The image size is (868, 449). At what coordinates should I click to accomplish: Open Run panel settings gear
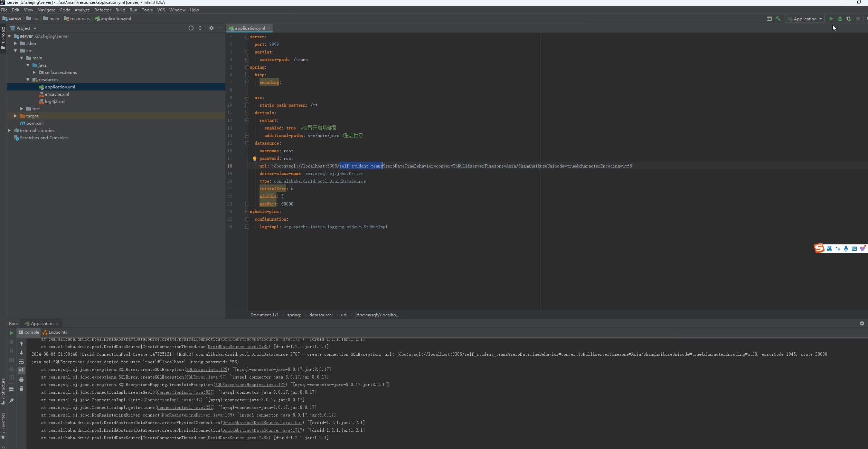click(862, 323)
